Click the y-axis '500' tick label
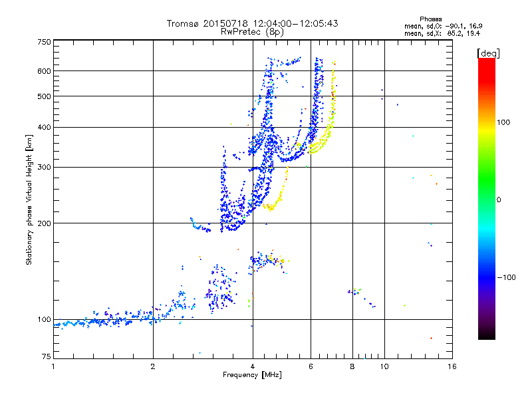 point(44,96)
